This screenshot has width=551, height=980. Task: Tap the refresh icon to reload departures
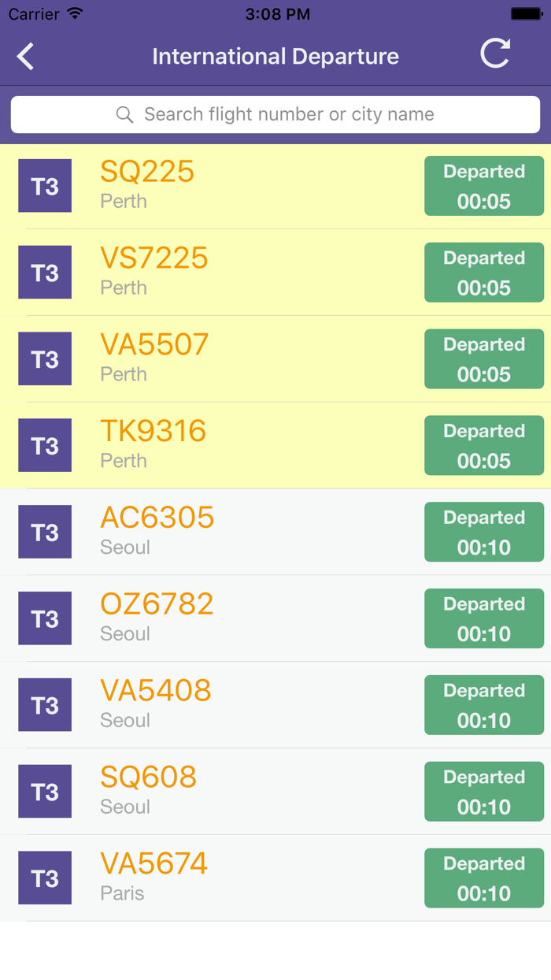pyautogui.click(x=495, y=55)
